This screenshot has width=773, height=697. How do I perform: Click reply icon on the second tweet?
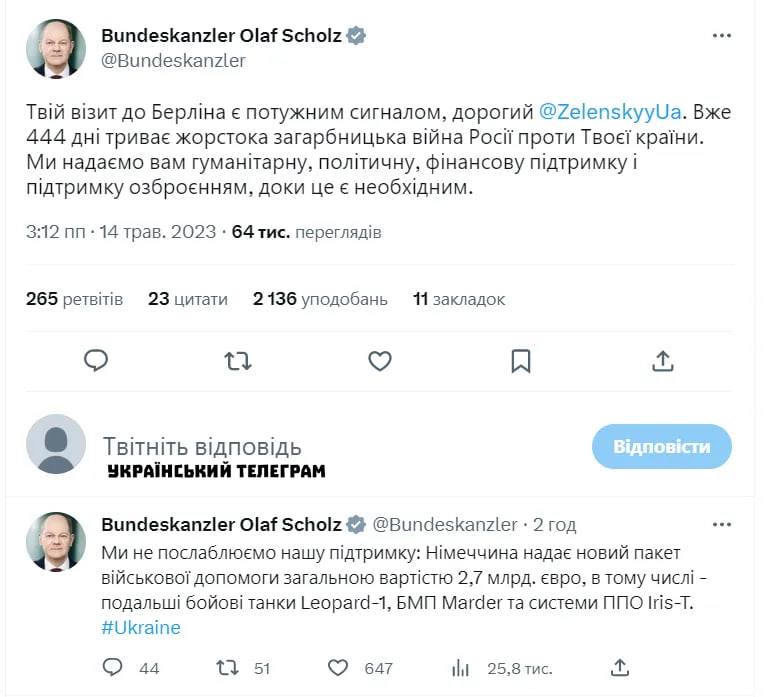pyautogui.click(x=113, y=667)
